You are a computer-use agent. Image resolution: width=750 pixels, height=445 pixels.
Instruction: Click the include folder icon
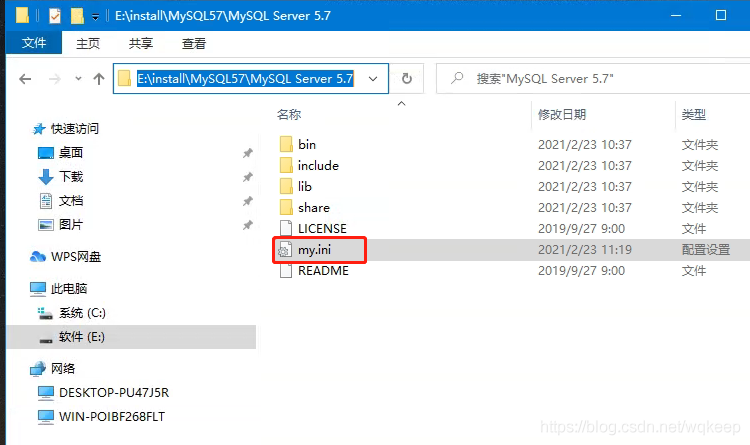(286, 165)
